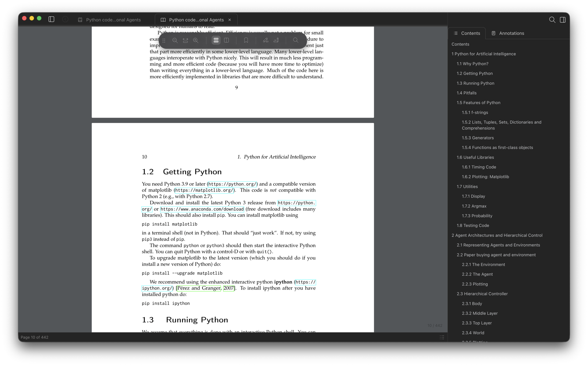The width and height of the screenshot is (588, 366).
Task: Jump to 1.6.2 Plotting: Matplotlib
Action: tap(485, 177)
